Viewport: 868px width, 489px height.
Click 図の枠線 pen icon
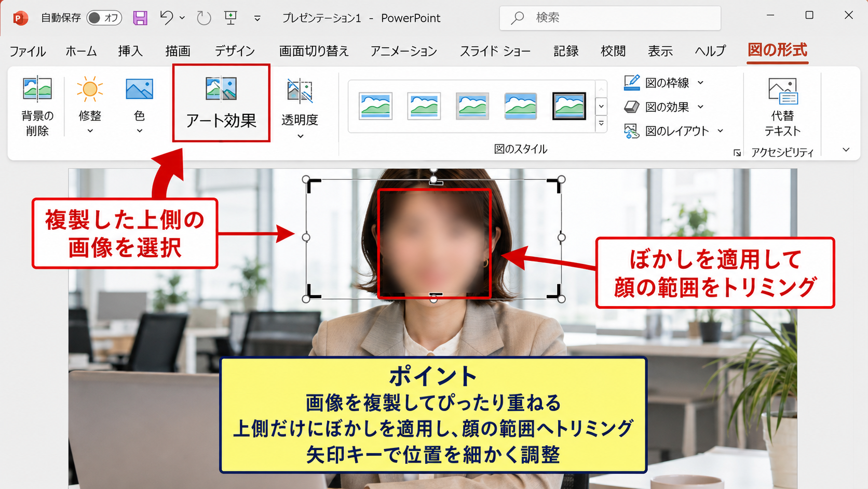point(632,83)
